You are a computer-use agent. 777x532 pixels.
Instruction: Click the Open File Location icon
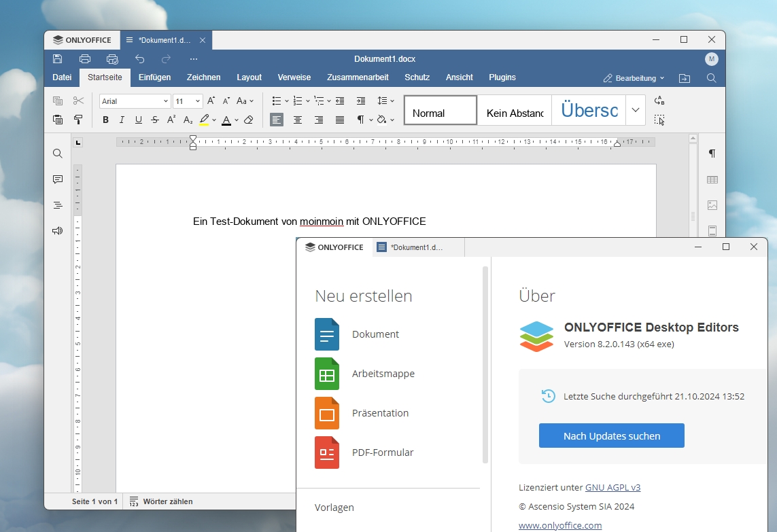(x=685, y=78)
